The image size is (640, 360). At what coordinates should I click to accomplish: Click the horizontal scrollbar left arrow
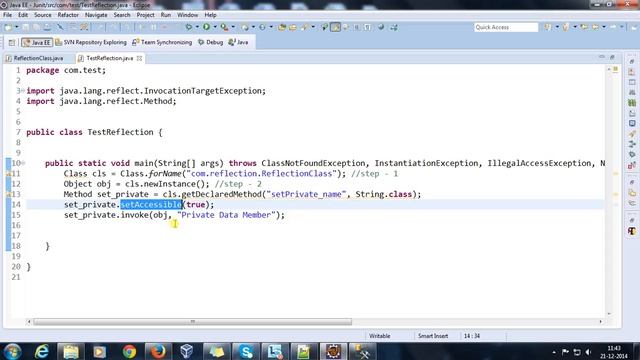click(x=29, y=322)
